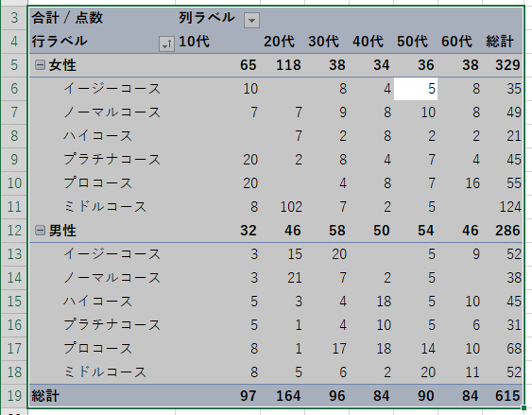Collapse the 男性 group

tap(40, 231)
